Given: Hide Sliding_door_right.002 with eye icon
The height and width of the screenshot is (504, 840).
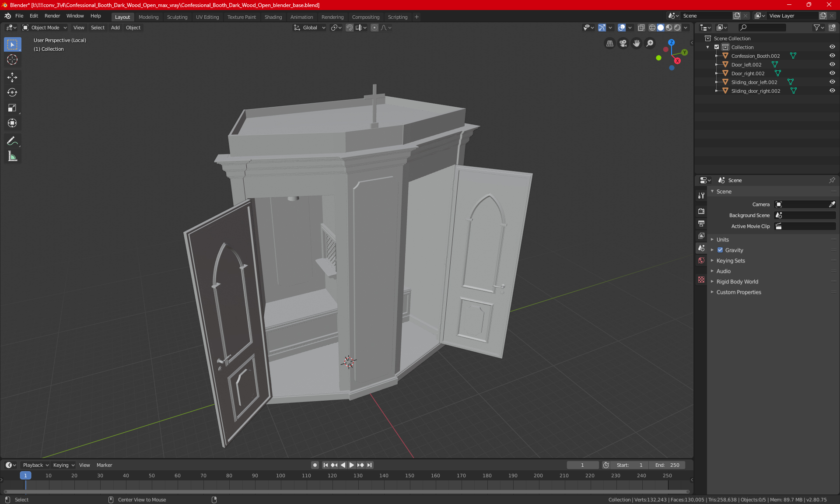Looking at the screenshot, I should 832,91.
